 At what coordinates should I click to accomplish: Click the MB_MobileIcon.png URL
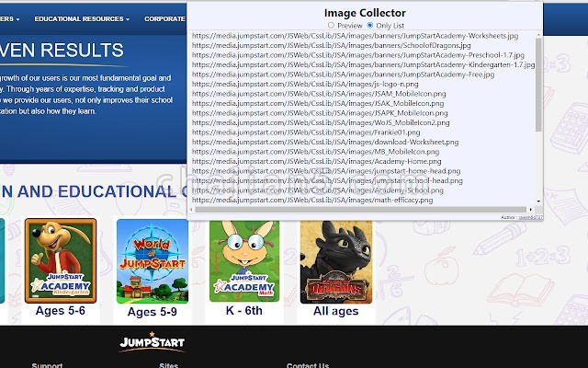pyautogui.click(x=315, y=152)
